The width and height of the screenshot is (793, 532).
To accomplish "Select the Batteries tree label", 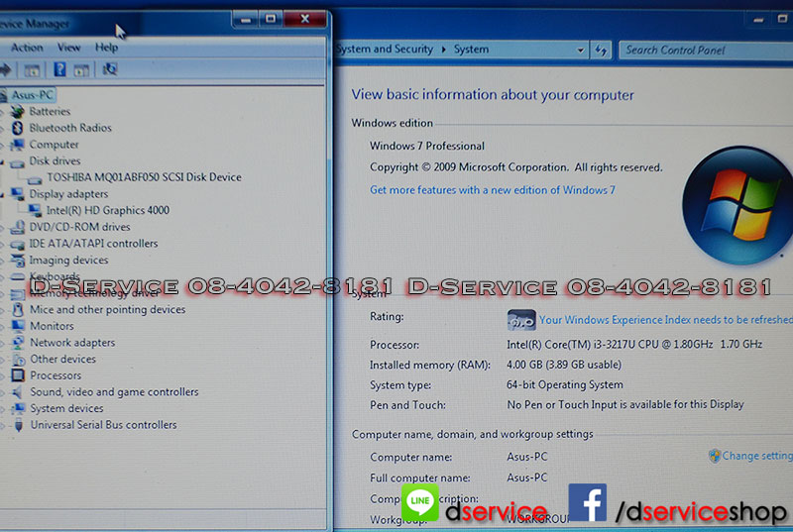I will (50, 111).
